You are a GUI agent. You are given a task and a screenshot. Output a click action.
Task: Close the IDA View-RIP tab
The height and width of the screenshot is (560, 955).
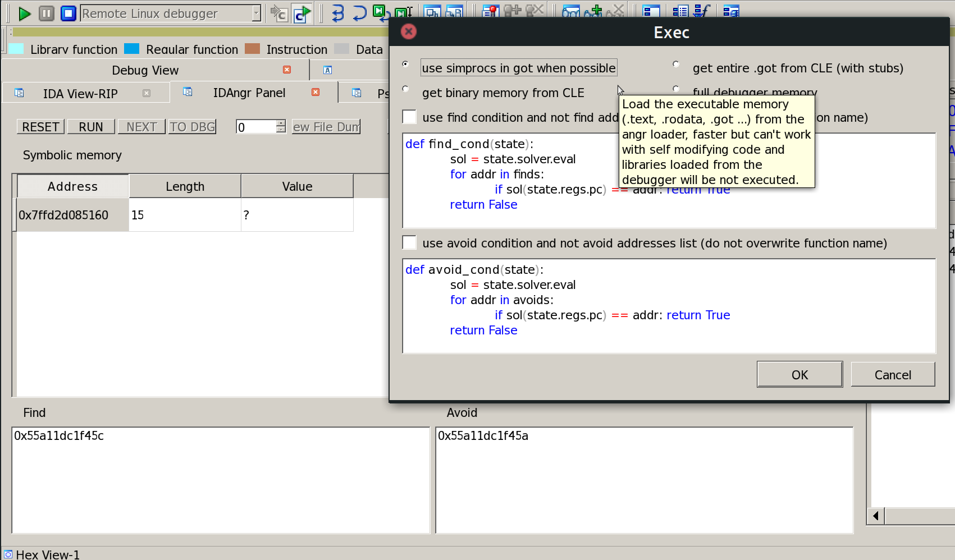click(x=147, y=93)
